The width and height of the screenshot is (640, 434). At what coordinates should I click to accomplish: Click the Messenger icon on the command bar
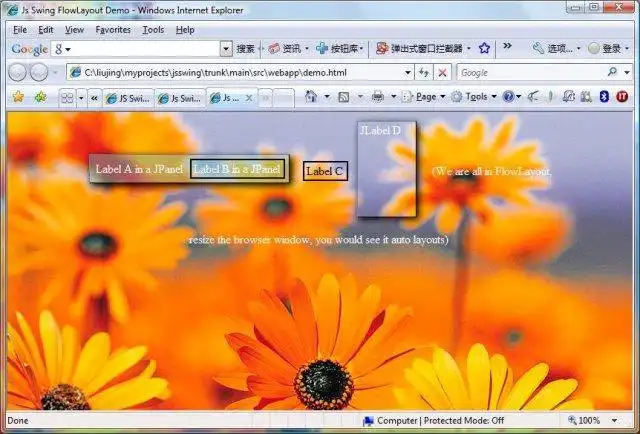coord(569,97)
